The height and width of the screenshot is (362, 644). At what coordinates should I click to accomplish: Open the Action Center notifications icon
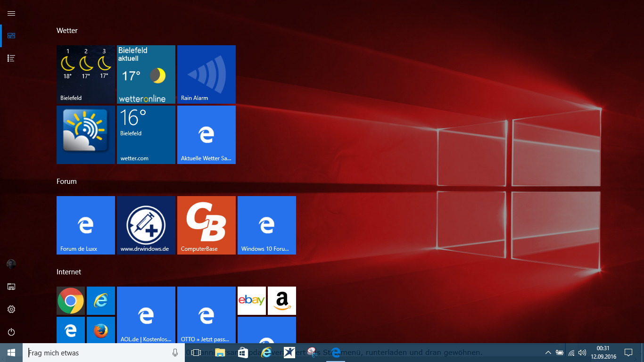pos(628,353)
